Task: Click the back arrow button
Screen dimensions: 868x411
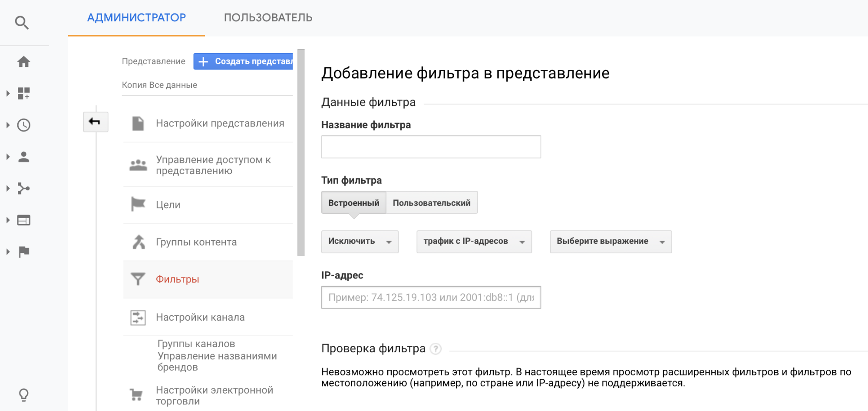Action: (95, 122)
